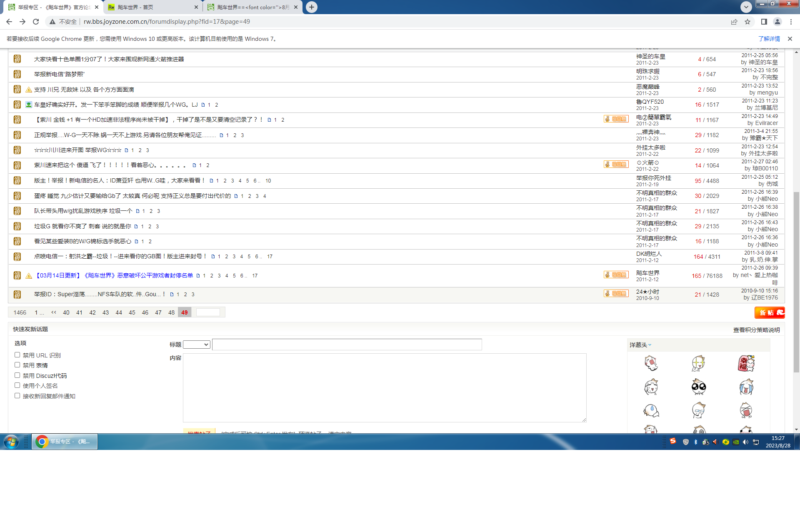
Task: Expand the 洋葱头 emoticon set dropdown
Action: [640, 345]
